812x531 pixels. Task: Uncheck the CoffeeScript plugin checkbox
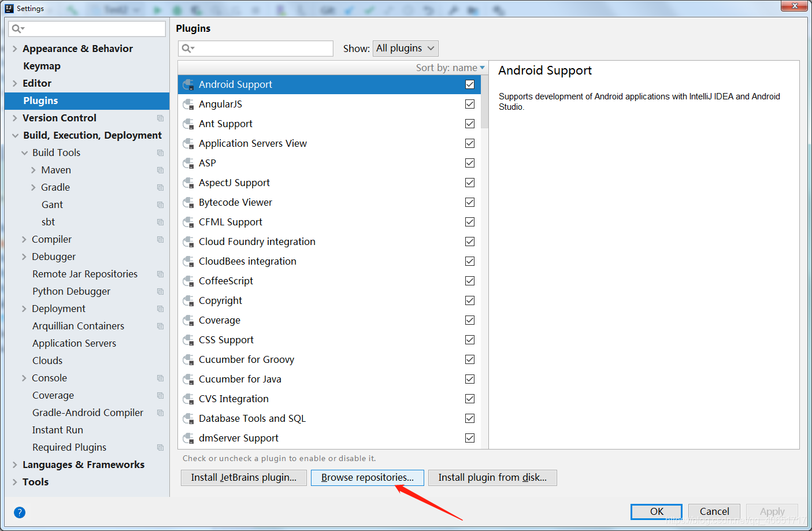coord(470,281)
